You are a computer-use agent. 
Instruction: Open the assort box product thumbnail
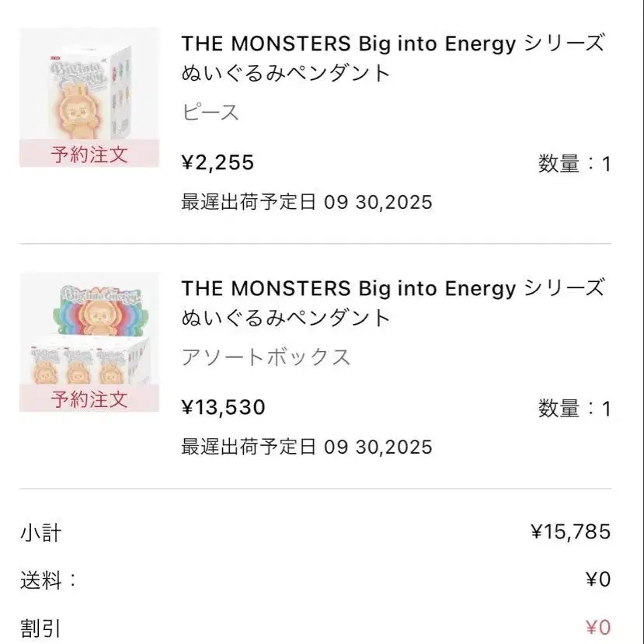coord(89,342)
